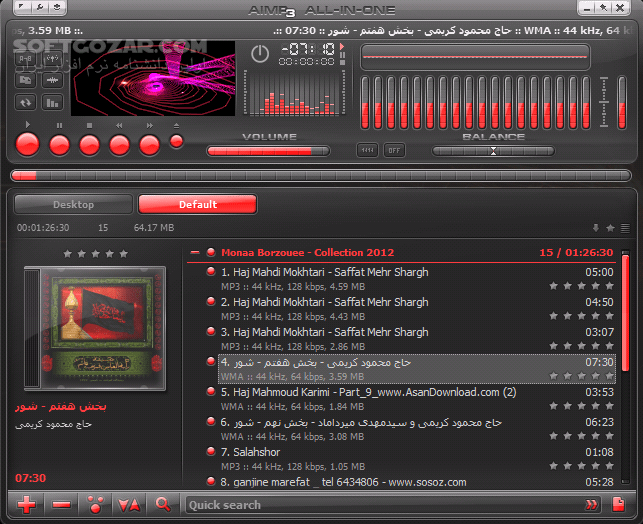This screenshot has width=643, height=524.
Task: Select track 7 Salahshor
Action: 251,452
